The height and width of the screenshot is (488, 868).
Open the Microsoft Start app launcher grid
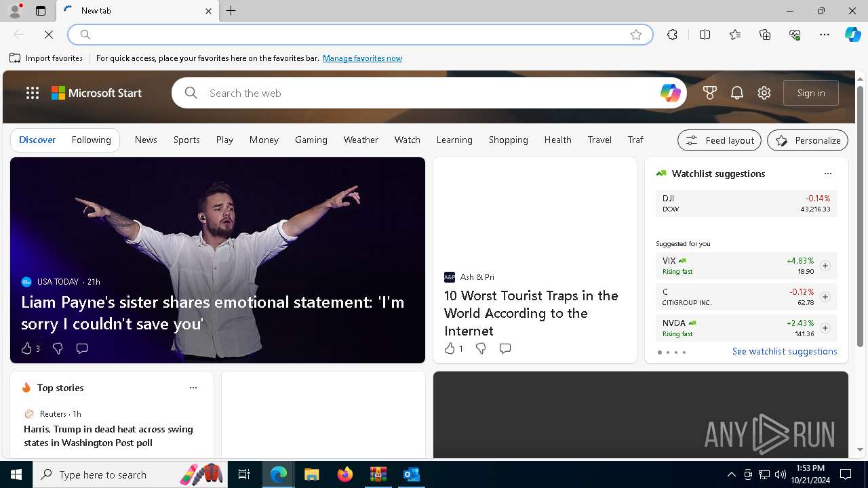tap(33, 93)
